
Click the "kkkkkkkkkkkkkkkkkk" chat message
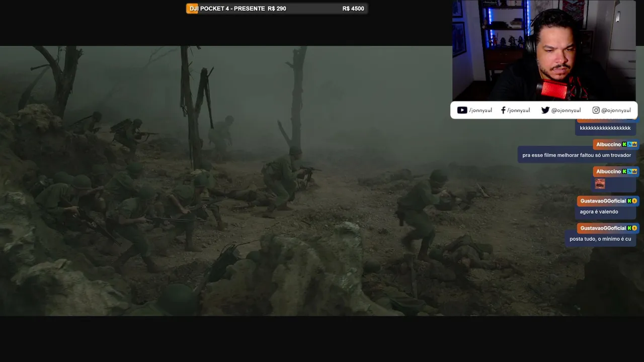pos(605,128)
